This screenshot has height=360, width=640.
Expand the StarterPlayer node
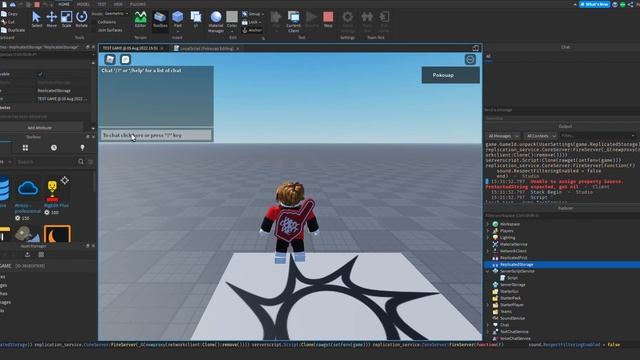(x=488, y=305)
